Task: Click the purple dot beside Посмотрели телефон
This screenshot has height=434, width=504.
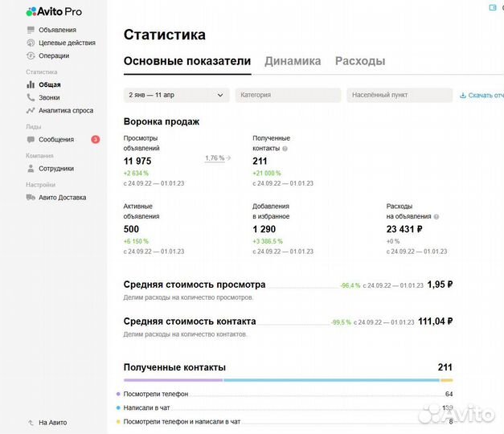Action: pos(118,394)
